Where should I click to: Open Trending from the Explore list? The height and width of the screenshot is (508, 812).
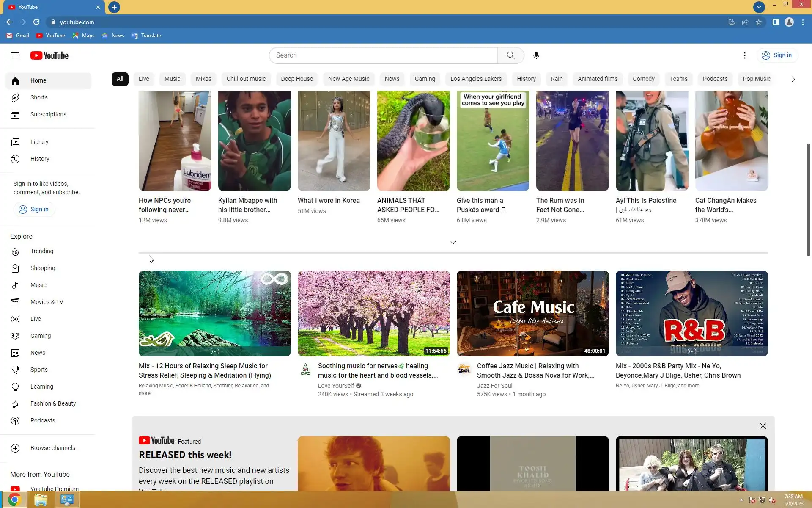41,251
